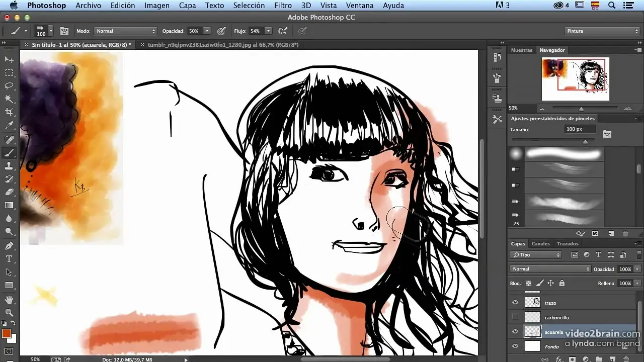The width and height of the screenshot is (644, 362).
Task: Select the Crop tool
Action: pyautogui.click(x=9, y=112)
